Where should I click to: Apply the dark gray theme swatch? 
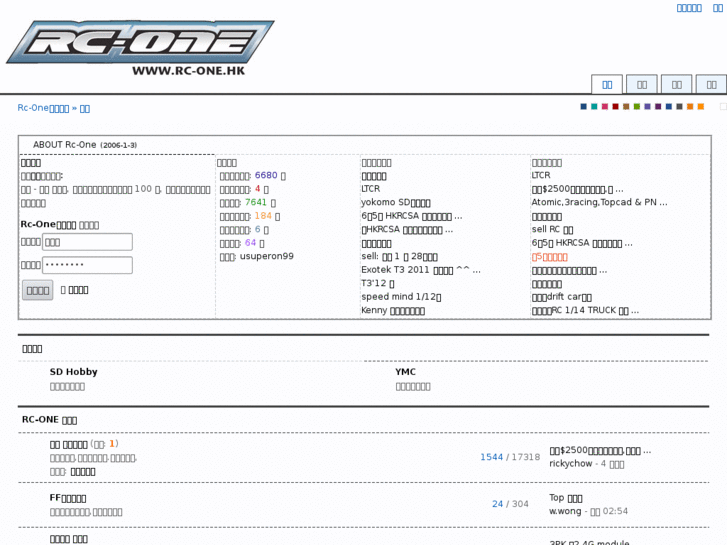coord(680,107)
